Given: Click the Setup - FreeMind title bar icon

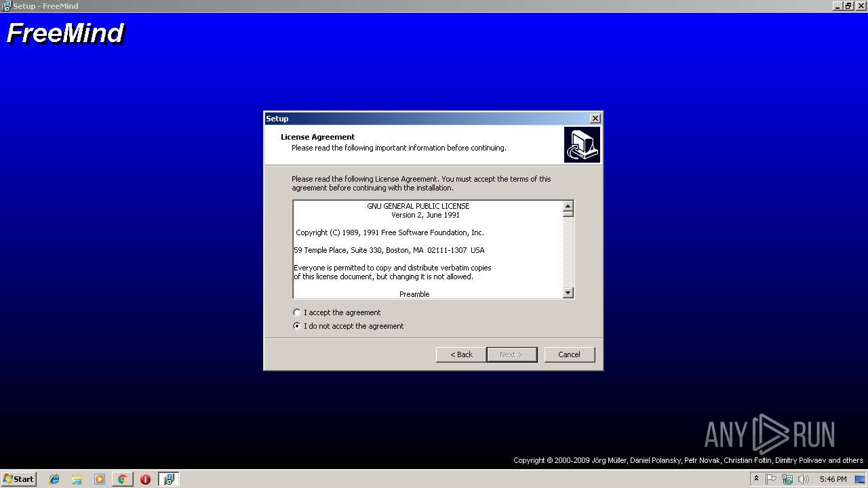Looking at the screenshot, I should 6,6.
